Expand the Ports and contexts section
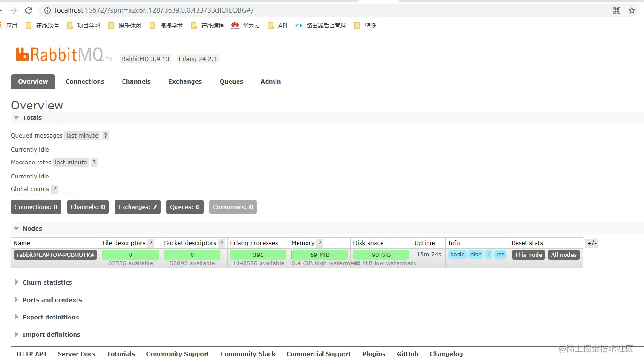 48,300
